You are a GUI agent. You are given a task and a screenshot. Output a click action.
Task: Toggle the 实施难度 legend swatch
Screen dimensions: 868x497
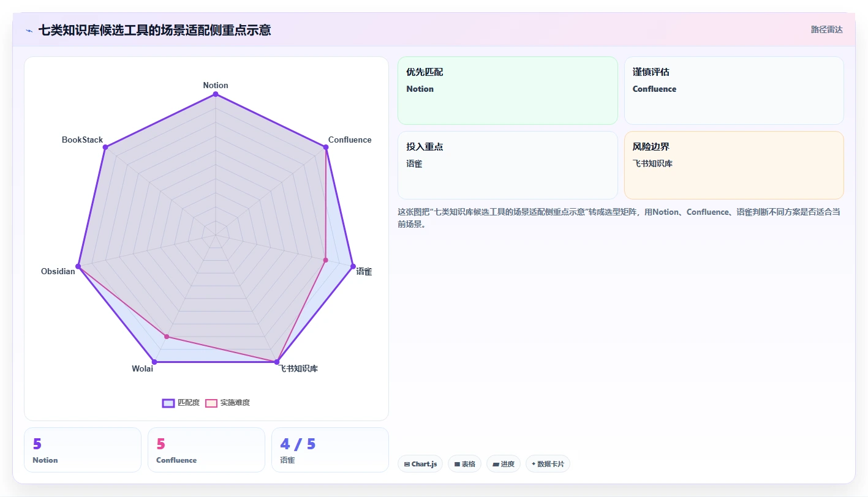pos(211,403)
